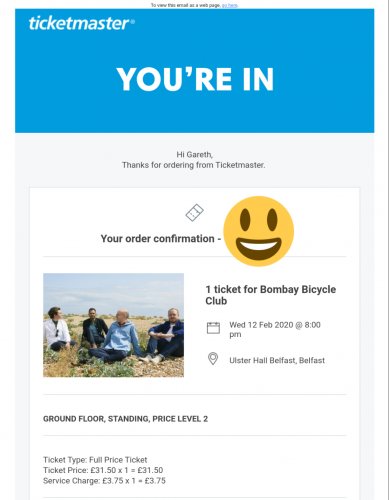Click the smiley face emoji

259,231
